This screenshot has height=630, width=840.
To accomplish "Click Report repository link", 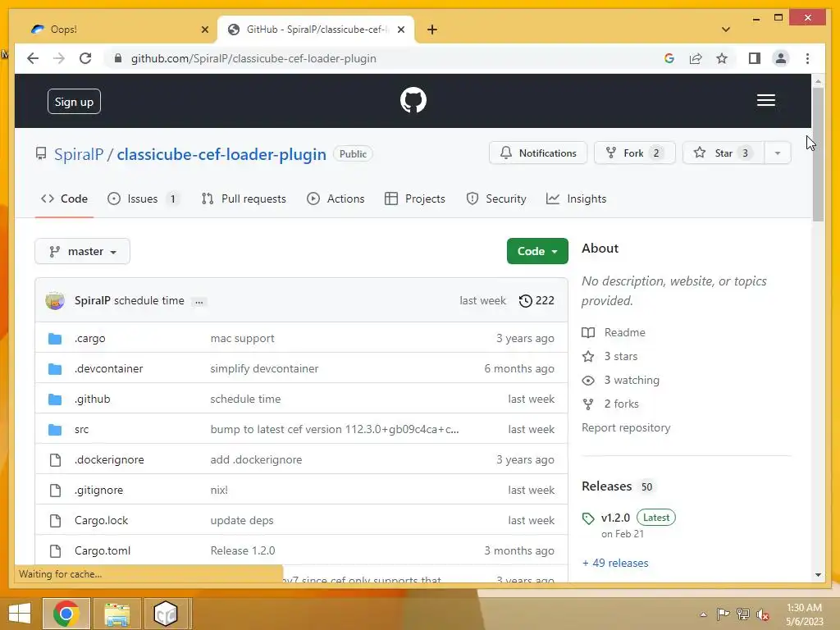I will tap(626, 428).
